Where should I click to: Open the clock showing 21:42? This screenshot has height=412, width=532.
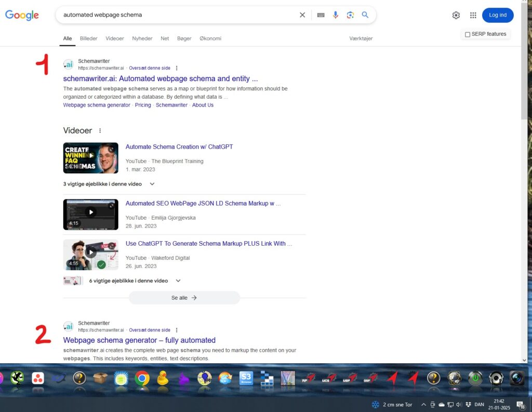pyautogui.click(x=499, y=405)
